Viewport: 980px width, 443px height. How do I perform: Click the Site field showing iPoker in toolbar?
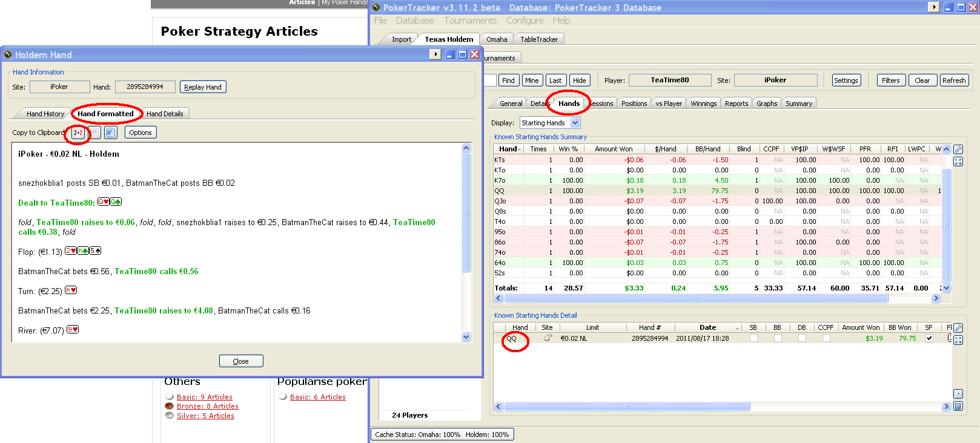click(x=775, y=80)
